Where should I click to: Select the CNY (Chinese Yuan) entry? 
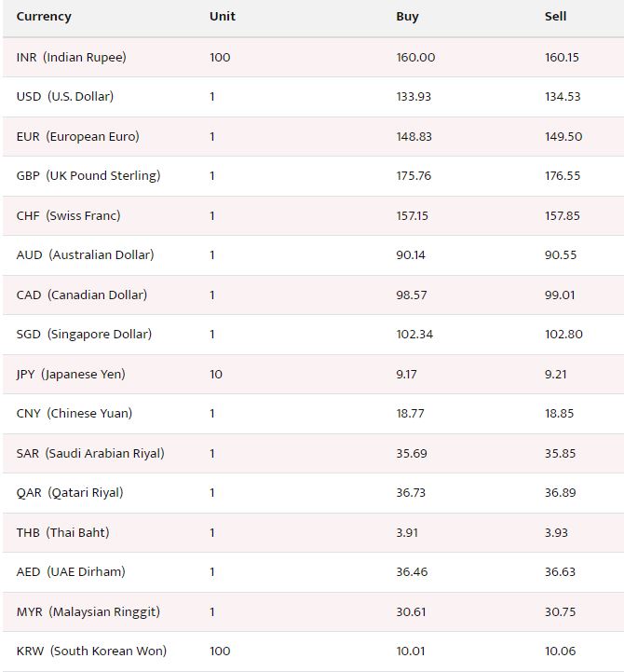(x=75, y=414)
